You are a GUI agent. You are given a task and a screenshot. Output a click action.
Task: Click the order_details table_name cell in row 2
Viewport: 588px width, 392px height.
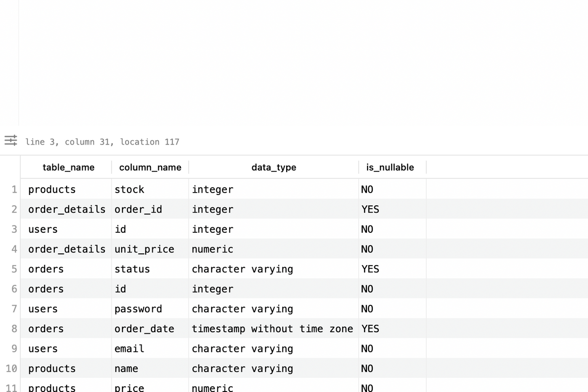pyautogui.click(x=67, y=209)
